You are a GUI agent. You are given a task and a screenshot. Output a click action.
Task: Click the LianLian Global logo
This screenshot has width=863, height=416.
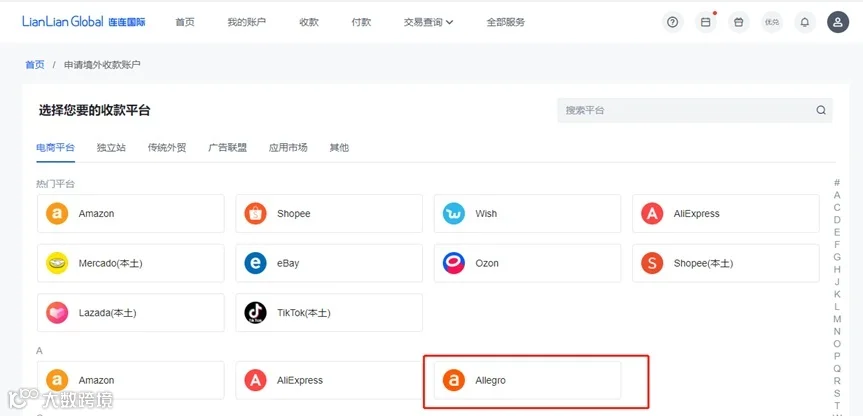84,22
